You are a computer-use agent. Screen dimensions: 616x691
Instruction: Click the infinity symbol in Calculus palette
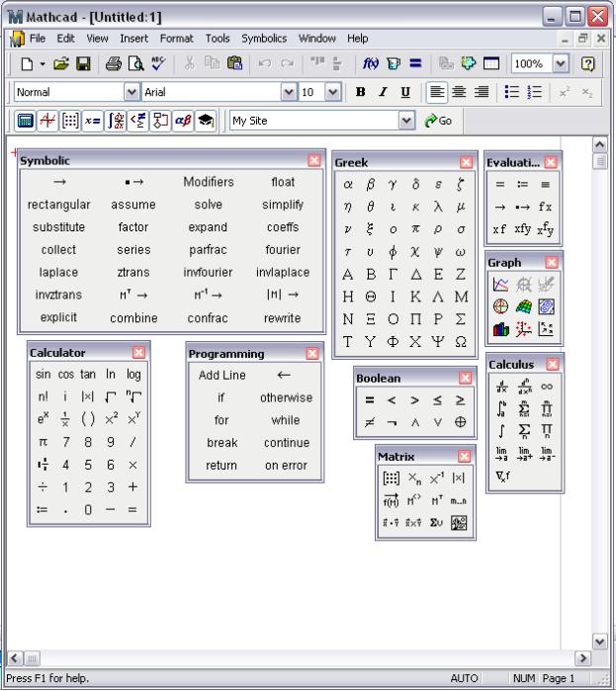(547, 387)
